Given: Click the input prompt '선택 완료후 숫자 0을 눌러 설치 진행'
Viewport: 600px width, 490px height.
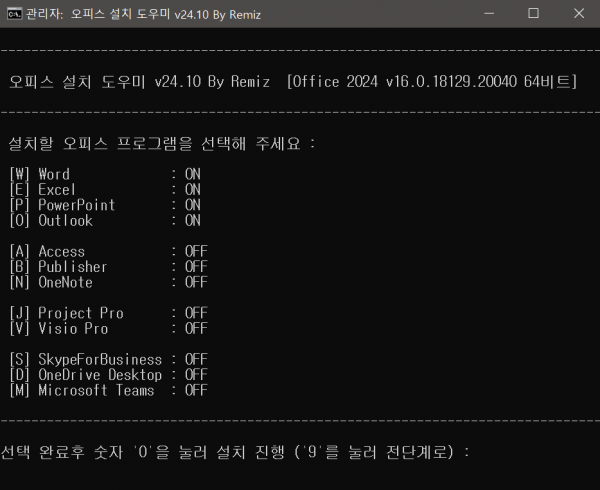Looking at the screenshot, I should 142,452.
